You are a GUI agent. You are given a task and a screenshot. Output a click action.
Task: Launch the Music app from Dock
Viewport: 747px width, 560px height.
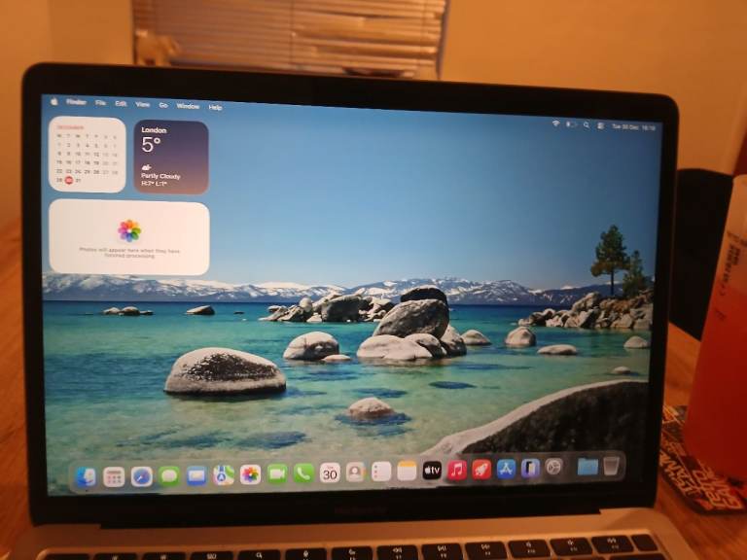click(x=457, y=470)
